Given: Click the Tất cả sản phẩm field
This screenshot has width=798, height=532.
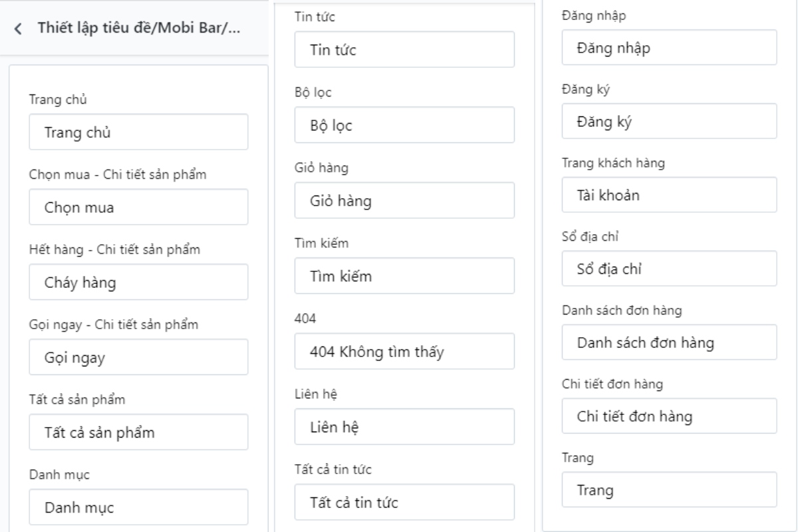Looking at the screenshot, I should [138, 432].
